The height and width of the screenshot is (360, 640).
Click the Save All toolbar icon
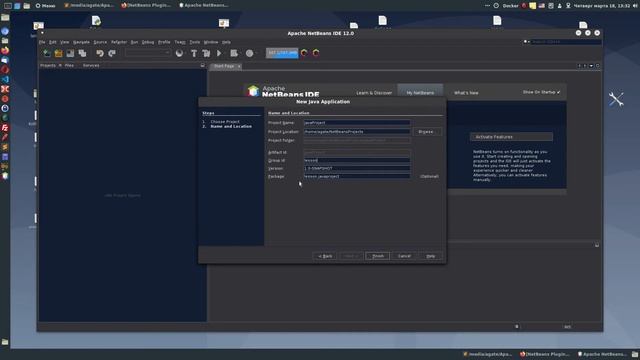[82, 53]
